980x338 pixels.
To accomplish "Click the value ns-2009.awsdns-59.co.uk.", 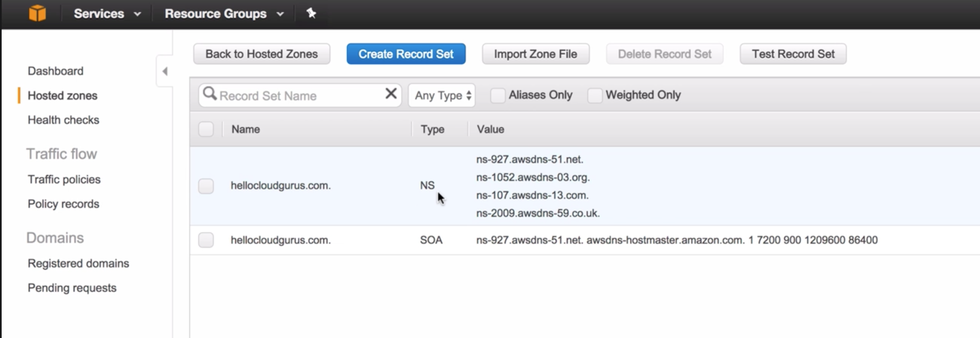I will [x=538, y=214].
